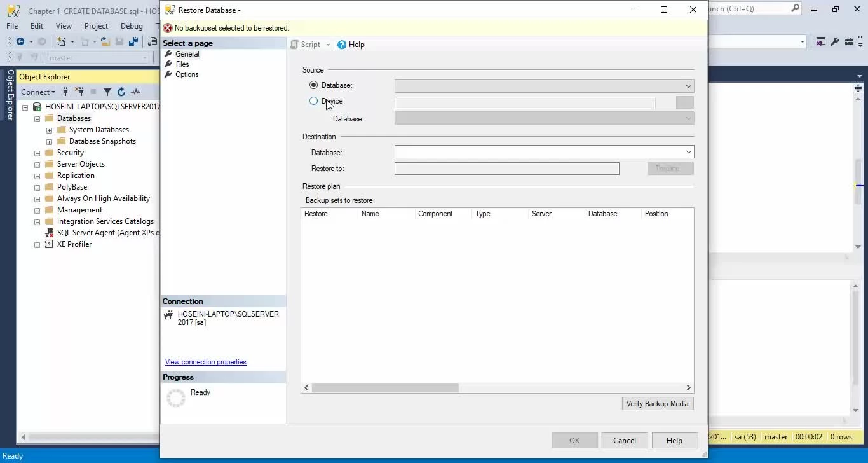Open the Destination Database dropdown
868x463 pixels.
[x=544, y=152]
